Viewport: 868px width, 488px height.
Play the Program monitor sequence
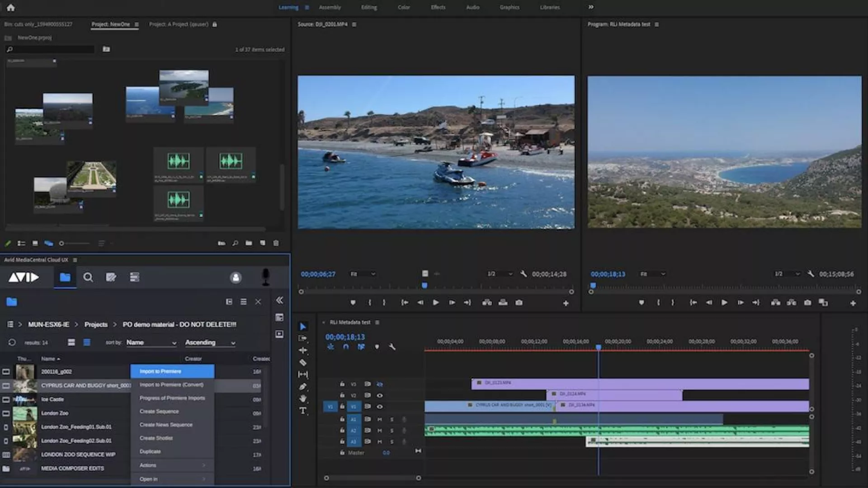pyautogui.click(x=724, y=303)
